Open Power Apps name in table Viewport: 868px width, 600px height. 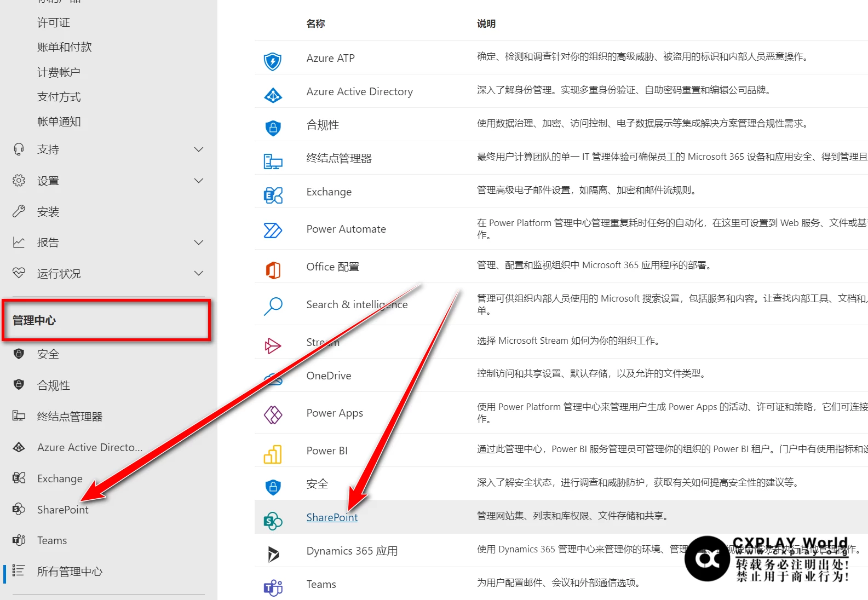tap(335, 413)
